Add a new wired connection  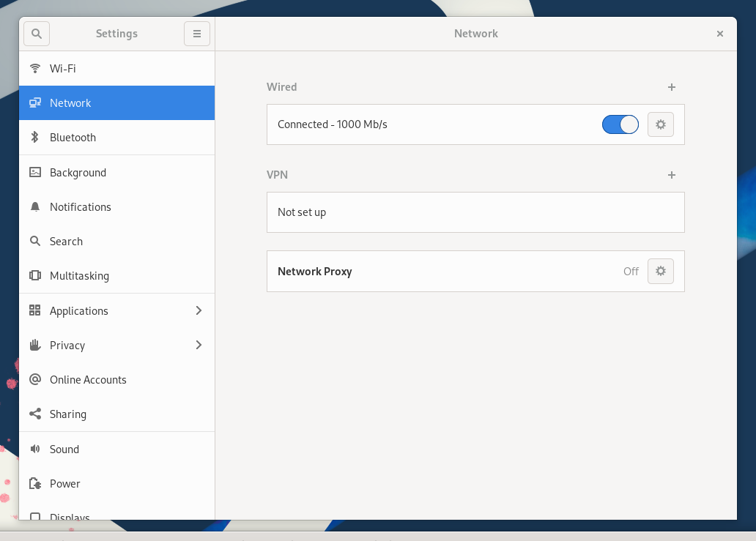[671, 86]
